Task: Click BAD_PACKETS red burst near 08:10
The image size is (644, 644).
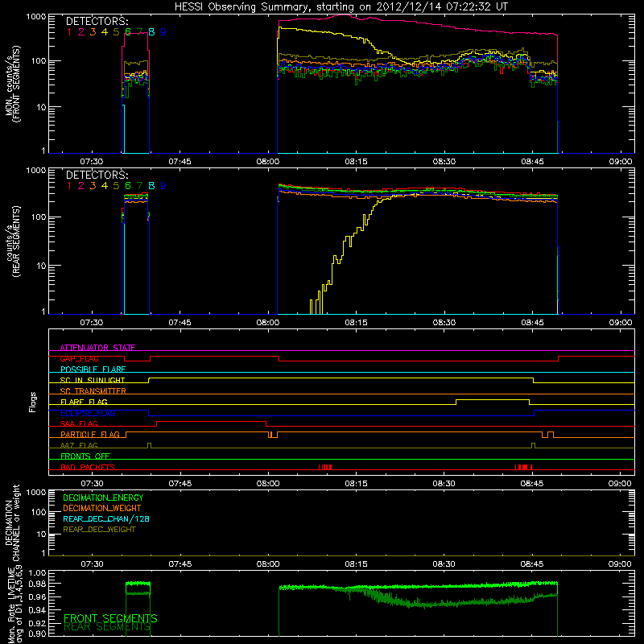Action: pyautogui.click(x=325, y=467)
